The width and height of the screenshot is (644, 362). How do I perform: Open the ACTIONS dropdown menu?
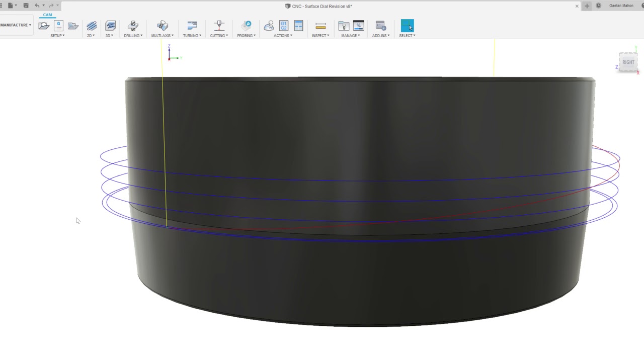[283, 36]
